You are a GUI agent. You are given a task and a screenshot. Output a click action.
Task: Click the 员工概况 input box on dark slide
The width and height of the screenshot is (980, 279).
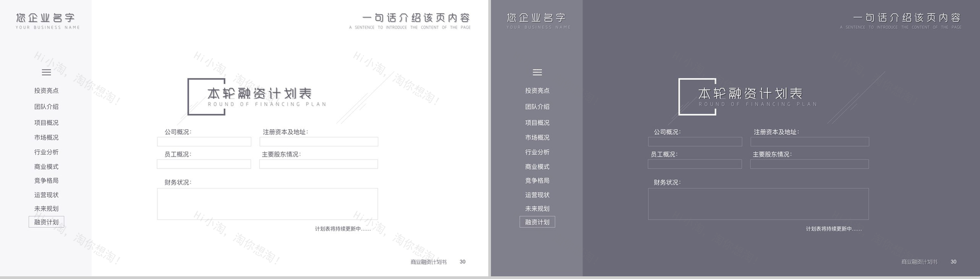(x=695, y=164)
